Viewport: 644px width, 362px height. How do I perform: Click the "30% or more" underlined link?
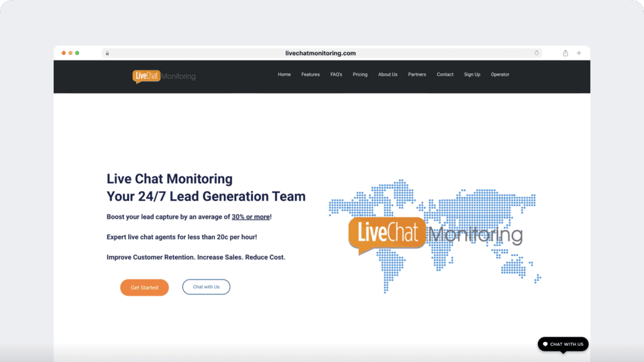tap(250, 217)
